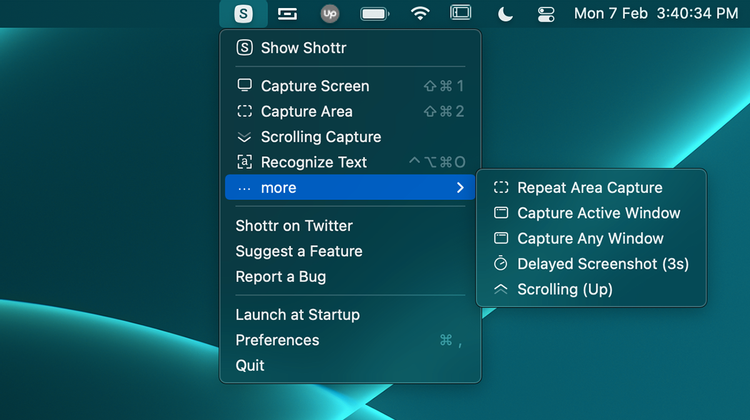Expand the more submenu arrow
Screen dimensions: 750x420
[x=460, y=188]
